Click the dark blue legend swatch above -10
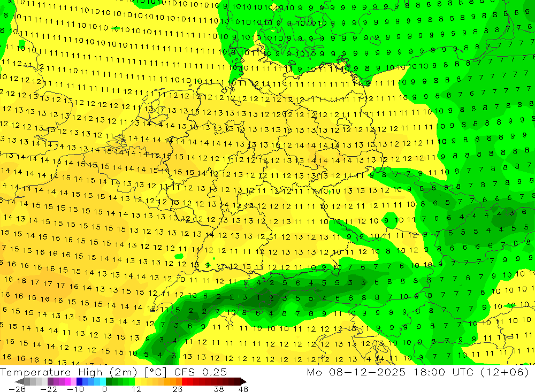This screenshot has width=535, height=392. [79, 381]
